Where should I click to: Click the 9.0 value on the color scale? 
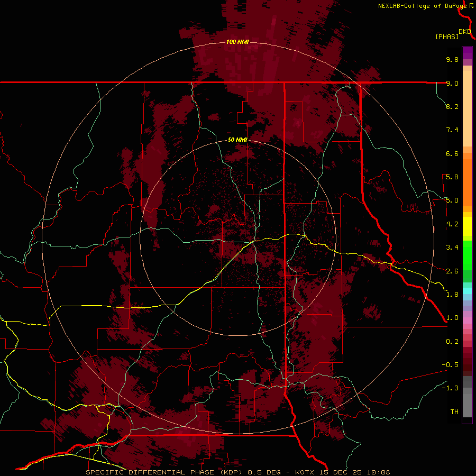tap(452, 83)
